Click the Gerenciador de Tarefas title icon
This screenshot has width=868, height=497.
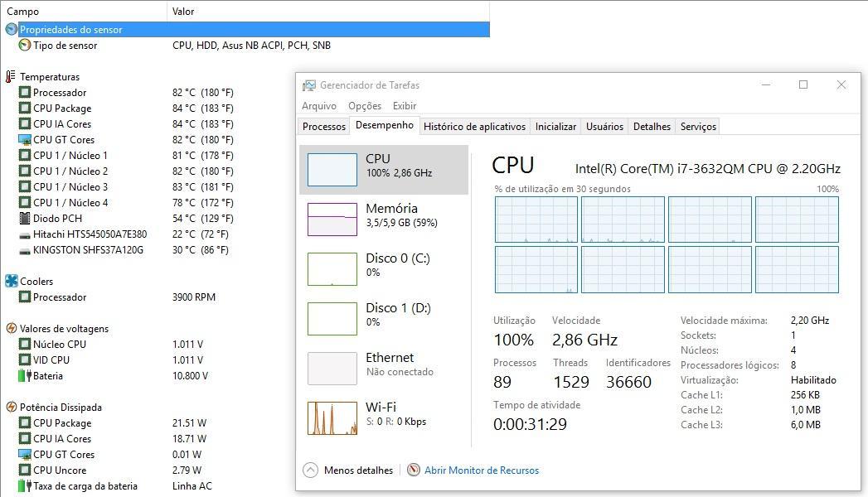coord(309,85)
